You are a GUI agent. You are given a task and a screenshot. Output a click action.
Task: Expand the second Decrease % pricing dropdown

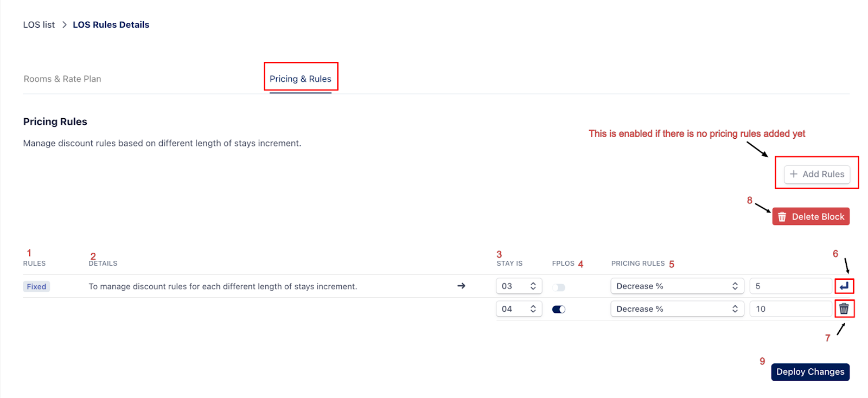[676, 309]
